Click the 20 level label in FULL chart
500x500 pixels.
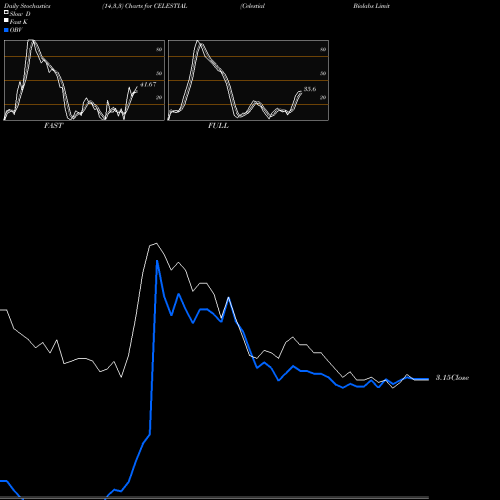click(x=323, y=97)
